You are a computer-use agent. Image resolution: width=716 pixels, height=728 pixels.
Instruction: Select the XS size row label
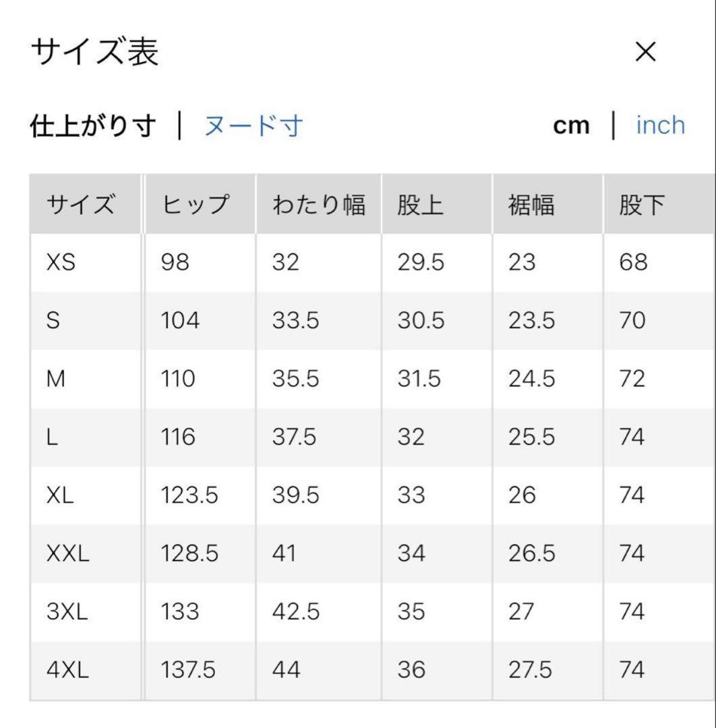coord(61,262)
